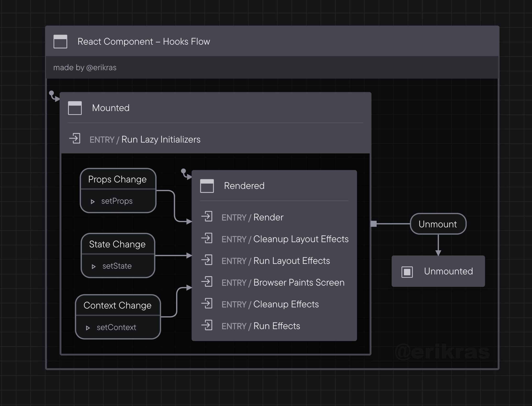Click the ENTRY icon for Run Layout Effects
532x406 pixels.
[207, 261]
